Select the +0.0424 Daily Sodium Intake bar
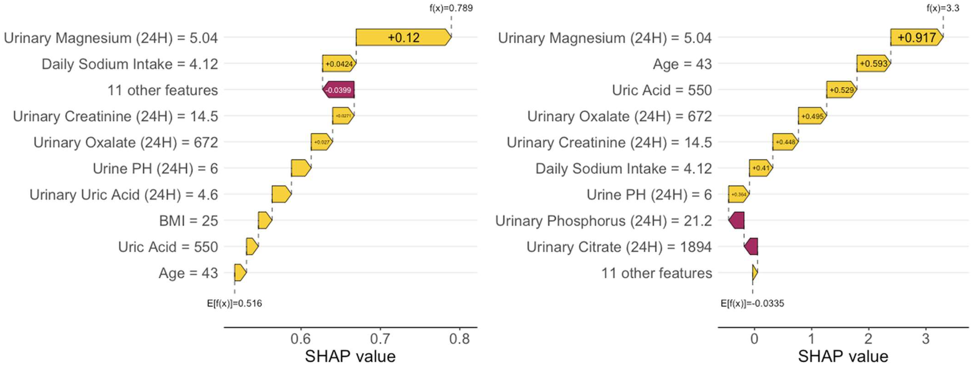Image resolution: width=980 pixels, height=371 pixels. point(339,64)
